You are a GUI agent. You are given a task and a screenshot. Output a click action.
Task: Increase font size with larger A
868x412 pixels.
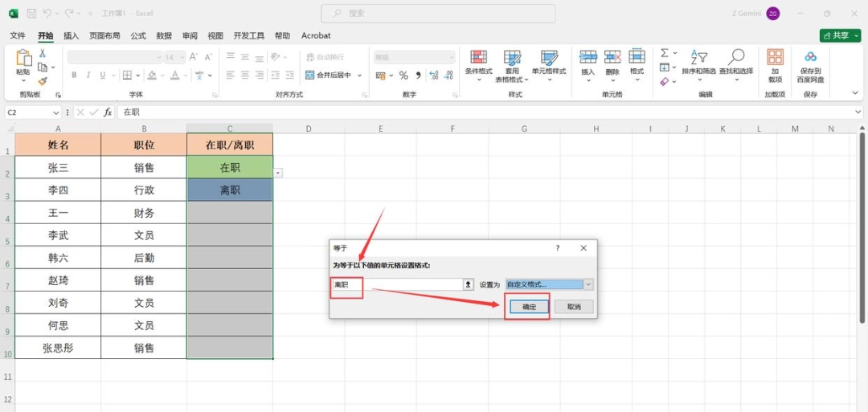click(x=193, y=57)
